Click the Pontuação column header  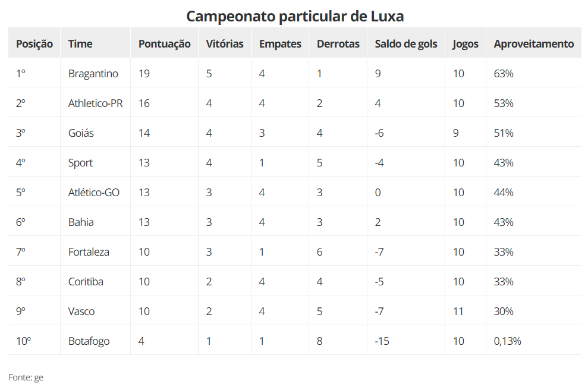coord(164,43)
